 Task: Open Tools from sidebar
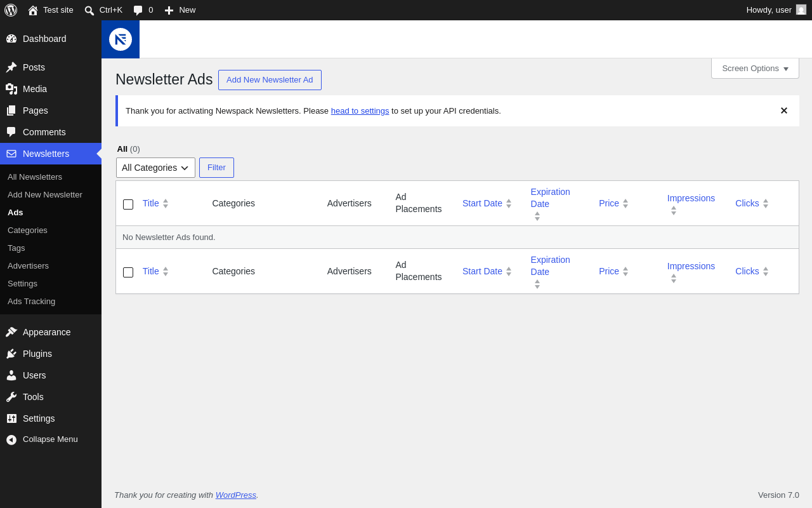point(51,397)
